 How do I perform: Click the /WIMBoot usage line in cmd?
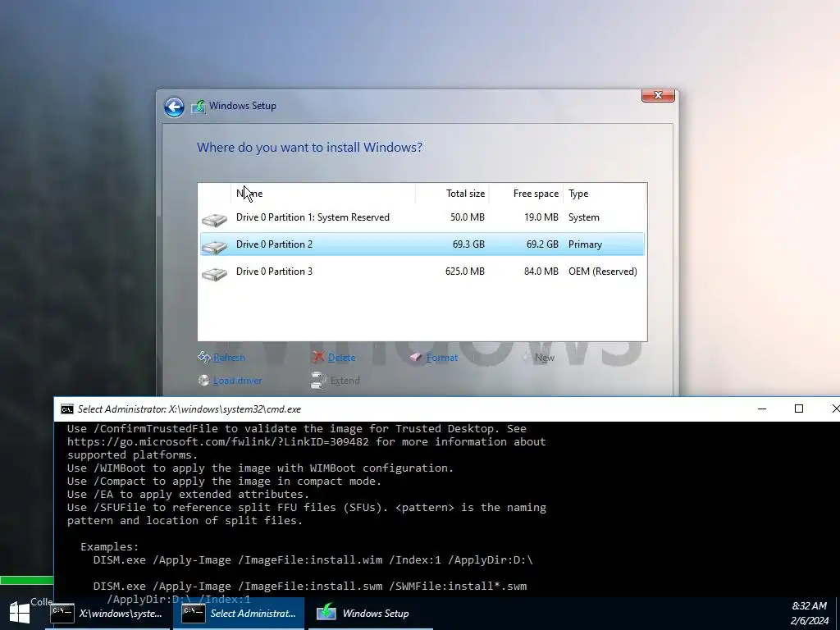pyautogui.click(x=260, y=468)
